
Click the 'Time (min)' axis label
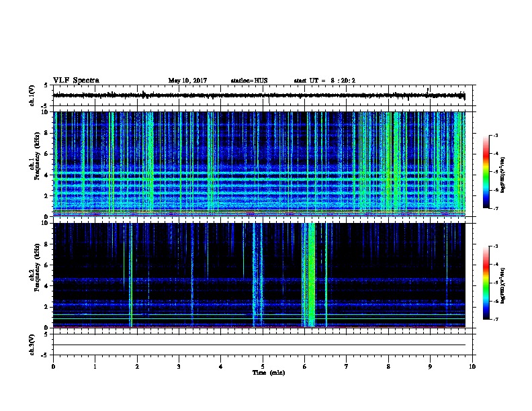[x=269, y=373]
